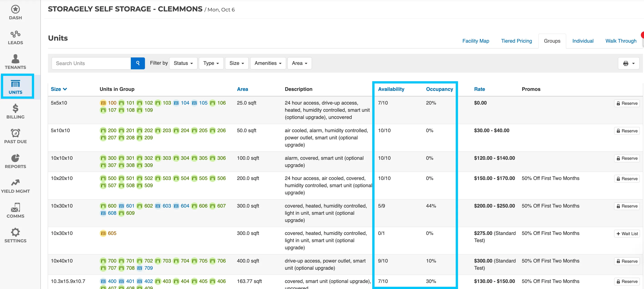This screenshot has width=644, height=289.
Task: Select the Units sidebar icon
Action: pos(15,83)
